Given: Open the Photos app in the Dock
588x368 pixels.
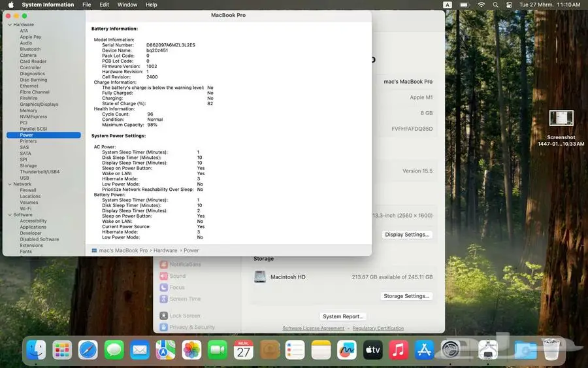Looking at the screenshot, I should point(191,350).
